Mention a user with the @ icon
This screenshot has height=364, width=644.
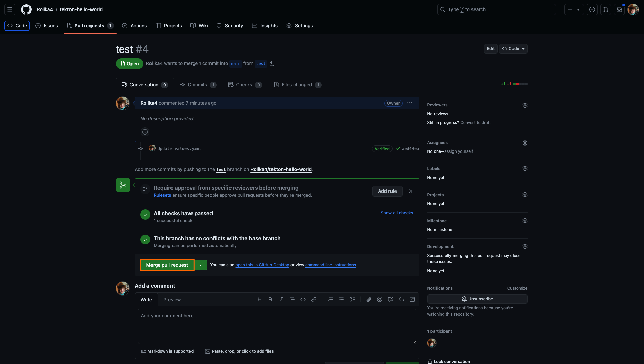380,299
